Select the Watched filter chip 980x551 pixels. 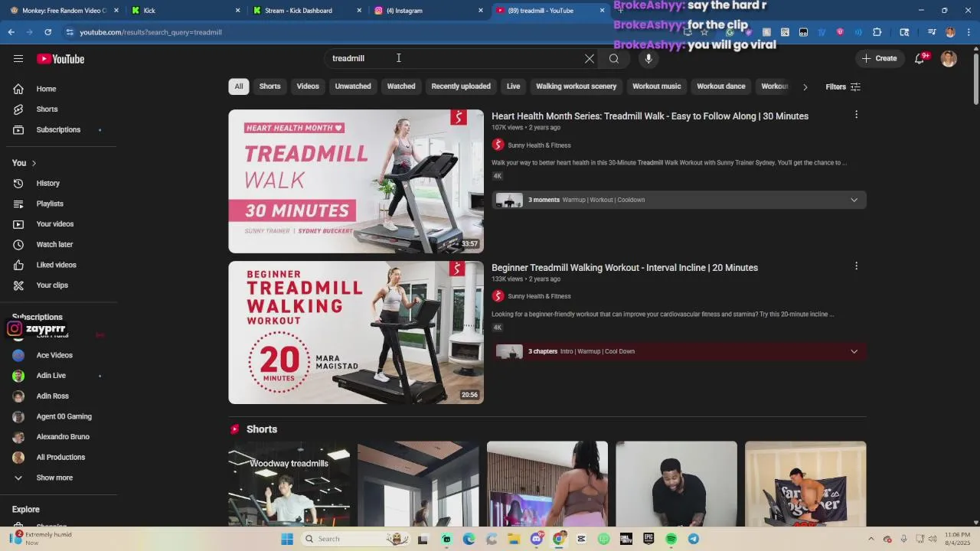coord(401,86)
